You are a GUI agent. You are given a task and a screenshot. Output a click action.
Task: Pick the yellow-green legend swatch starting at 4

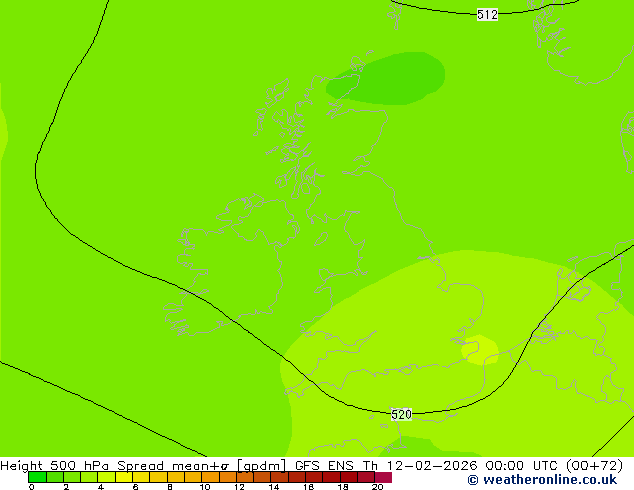point(106,477)
